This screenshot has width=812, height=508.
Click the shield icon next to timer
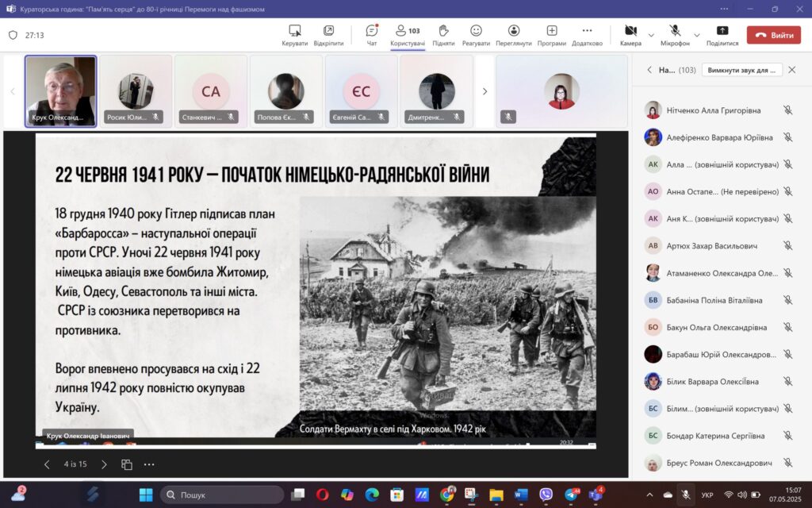(13, 35)
